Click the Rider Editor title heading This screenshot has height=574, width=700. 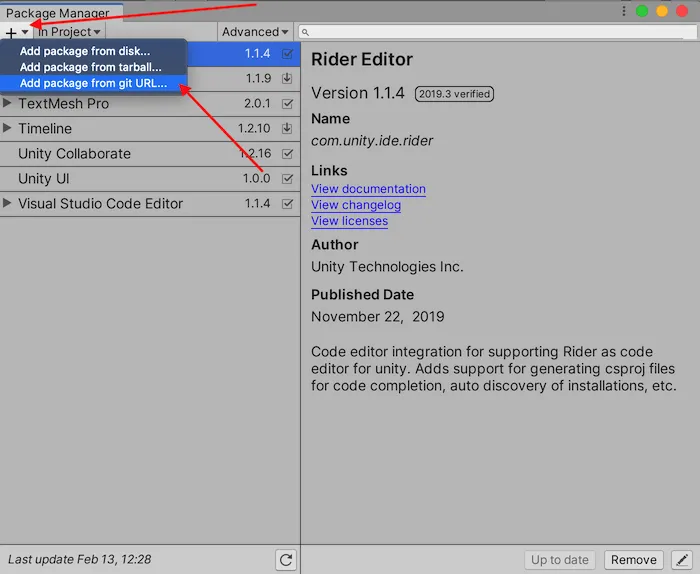tap(362, 59)
